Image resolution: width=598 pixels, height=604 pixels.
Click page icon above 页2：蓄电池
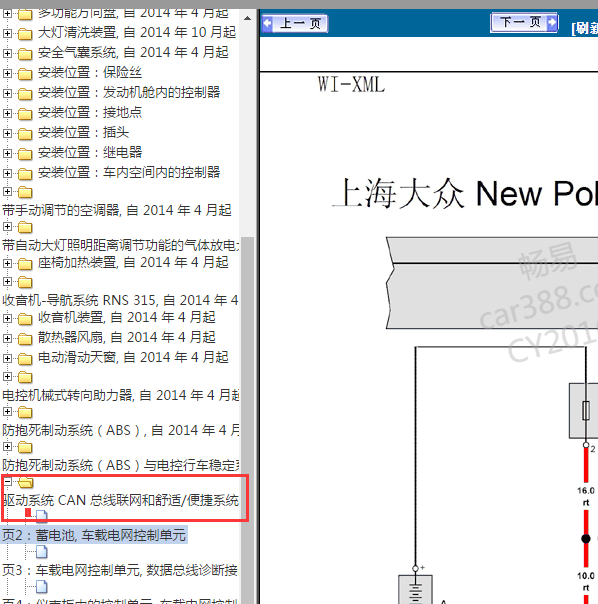click(42, 516)
